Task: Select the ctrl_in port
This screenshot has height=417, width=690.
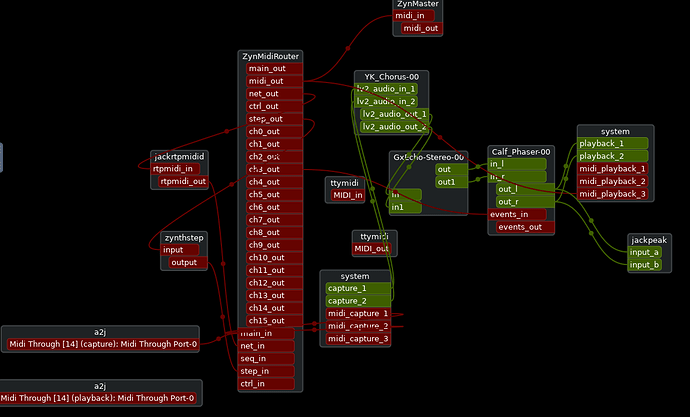Action: coord(266,384)
